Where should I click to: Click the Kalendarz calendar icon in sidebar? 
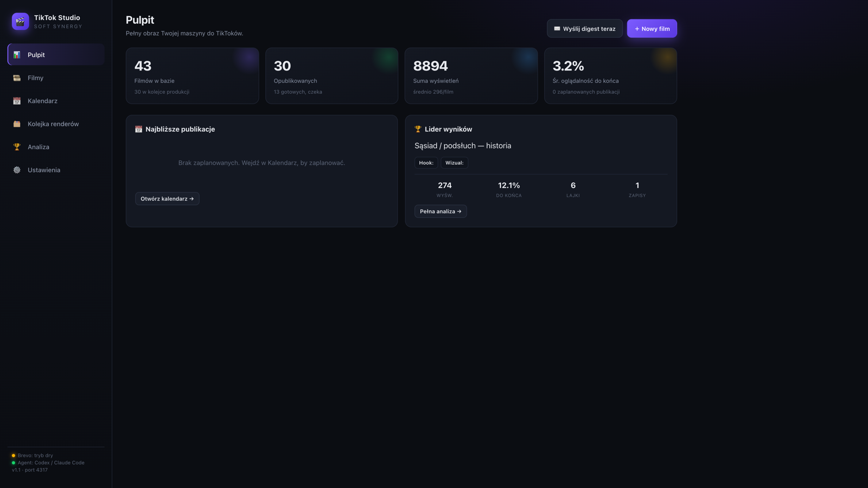17,101
